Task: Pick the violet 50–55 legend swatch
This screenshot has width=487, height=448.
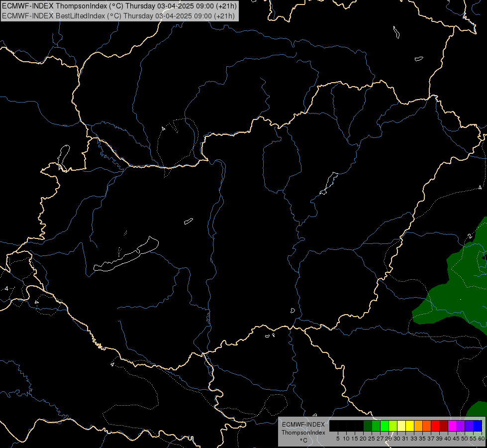Action: pyautogui.click(x=469, y=426)
